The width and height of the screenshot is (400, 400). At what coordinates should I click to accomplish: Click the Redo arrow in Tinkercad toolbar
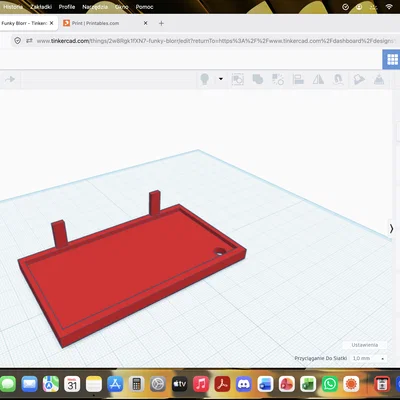(10, 79)
